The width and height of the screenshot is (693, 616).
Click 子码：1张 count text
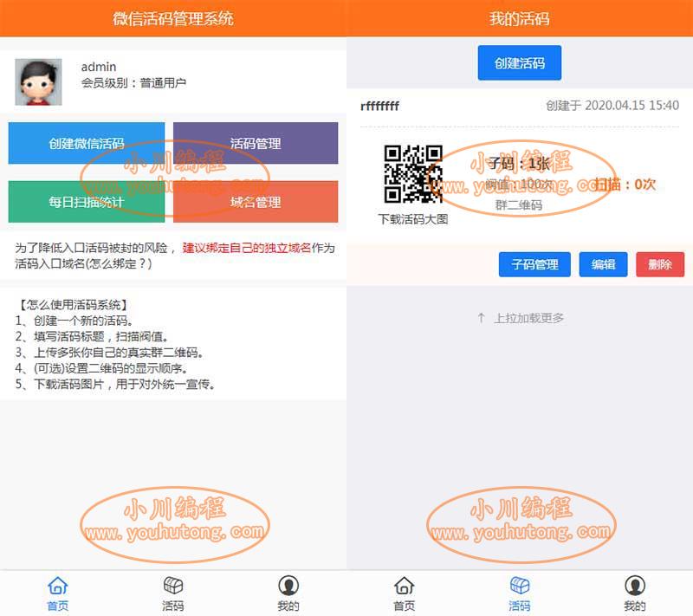(x=519, y=164)
